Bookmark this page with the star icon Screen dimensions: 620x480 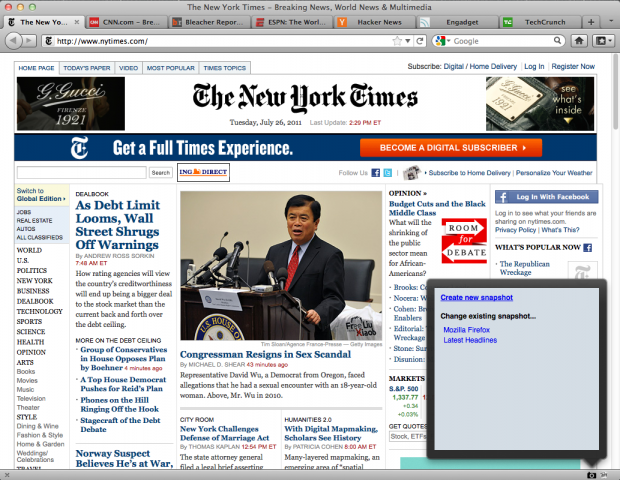(x=397, y=41)
